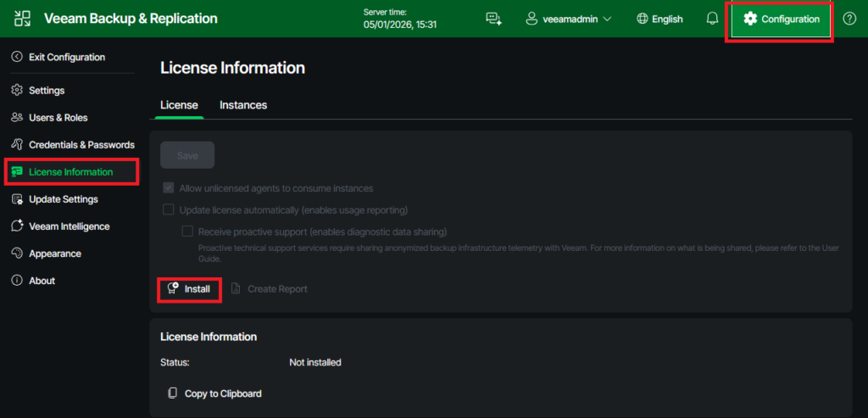
Task: Open the feedback chat icon in header
Action: pyautogui.click(x=493, y=19)
